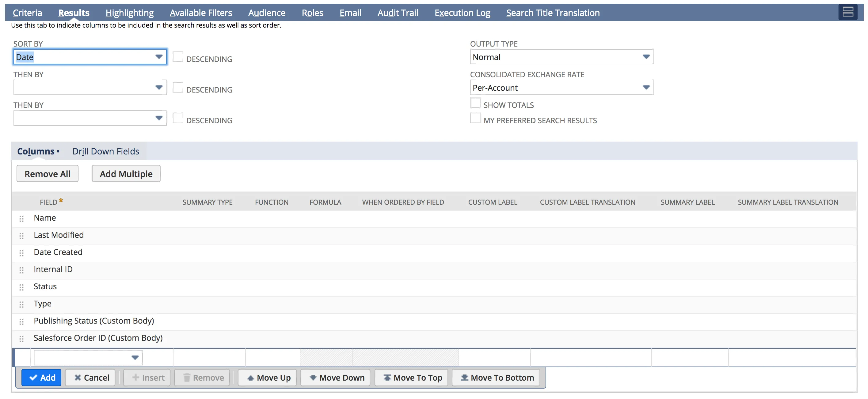
Task: Open the Drill Down Fields subtab
Action: pos(105,151)
